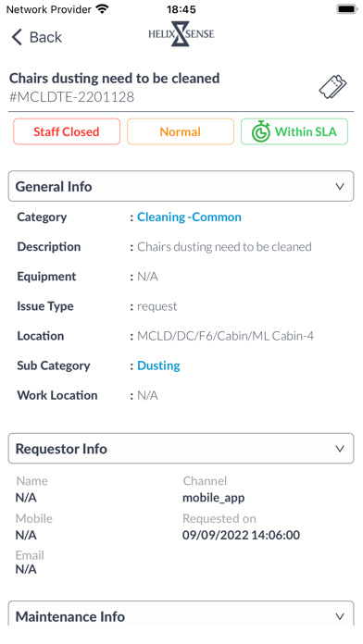
Task: Tap the HelixSense logo
Action: (x=181, y=34)
